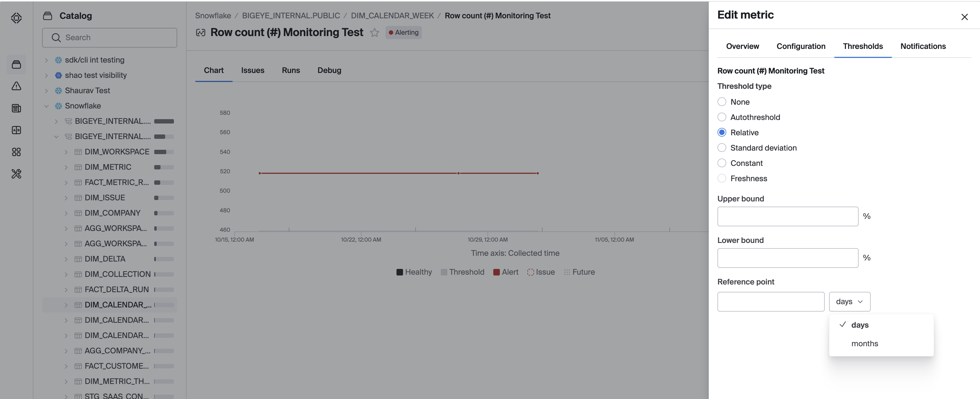Collapse the Snowflake source tree node
Screen dimensions: 980x399
click(46, 106)
